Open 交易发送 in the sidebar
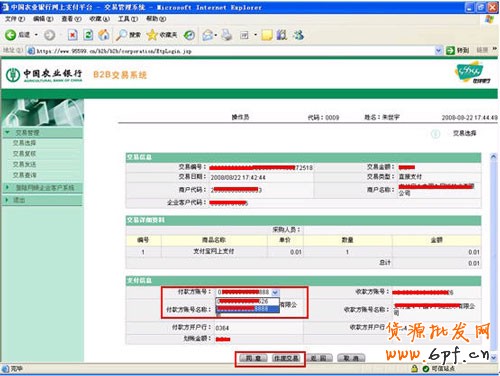Screen dimensions: 500x376 tap(24, 164)
